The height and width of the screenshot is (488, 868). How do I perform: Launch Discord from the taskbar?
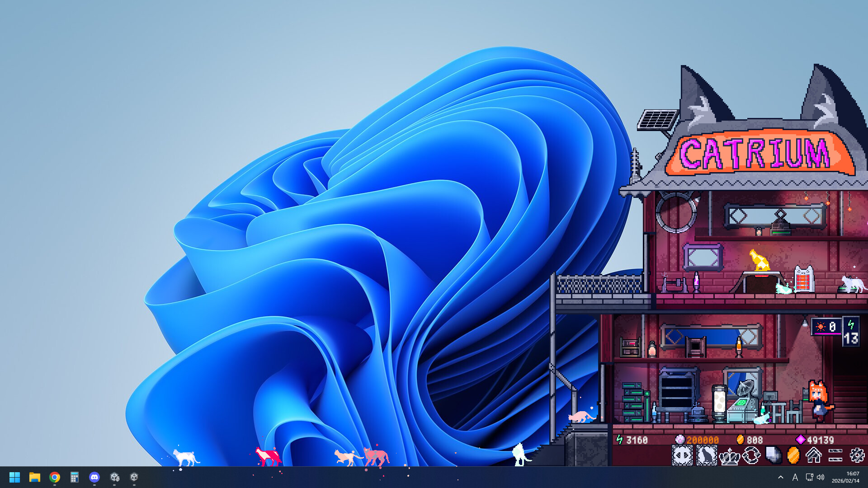coord(94,478)
